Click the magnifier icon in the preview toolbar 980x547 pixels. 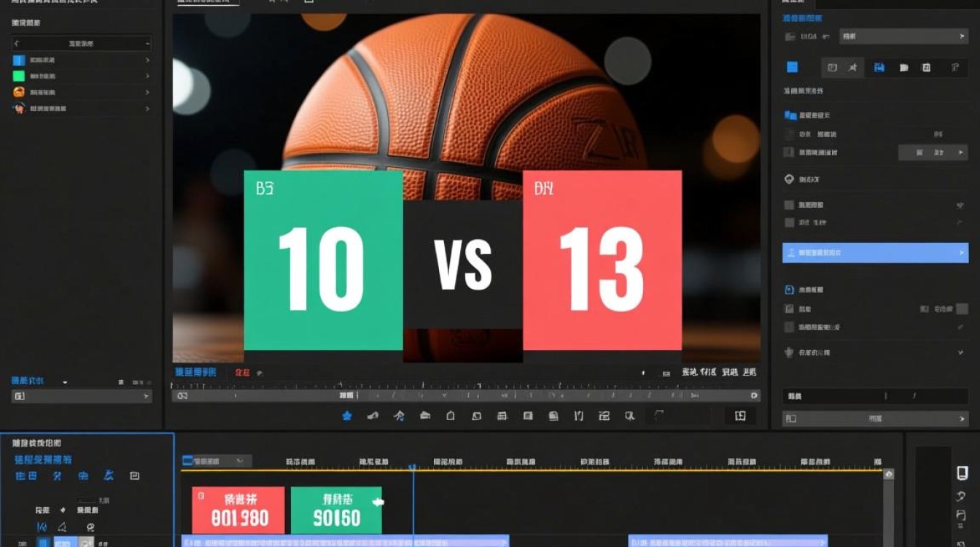629,416
